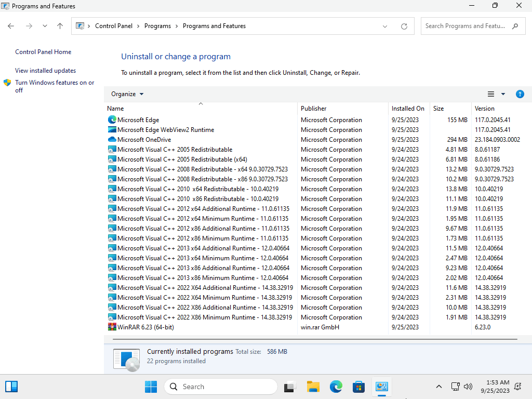Go forward with the forward arrow
Image resolution: width=532 pixels, height=399 pixels.
point(29,26)
